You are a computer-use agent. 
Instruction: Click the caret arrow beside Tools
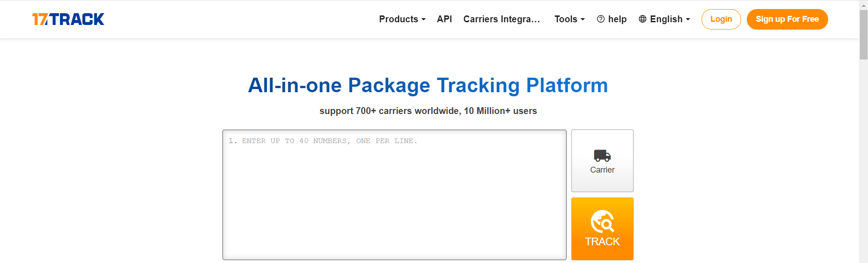583,20
